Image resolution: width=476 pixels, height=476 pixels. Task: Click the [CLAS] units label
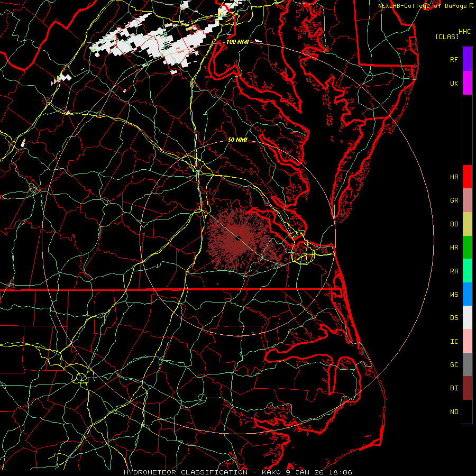(x=447, y=36)
